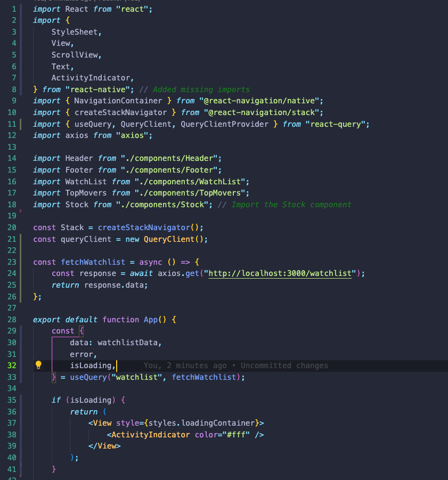Open the http://localhost:3000/watchlist URL link
This screenshot has height=480, width=448.
[280, 273]
